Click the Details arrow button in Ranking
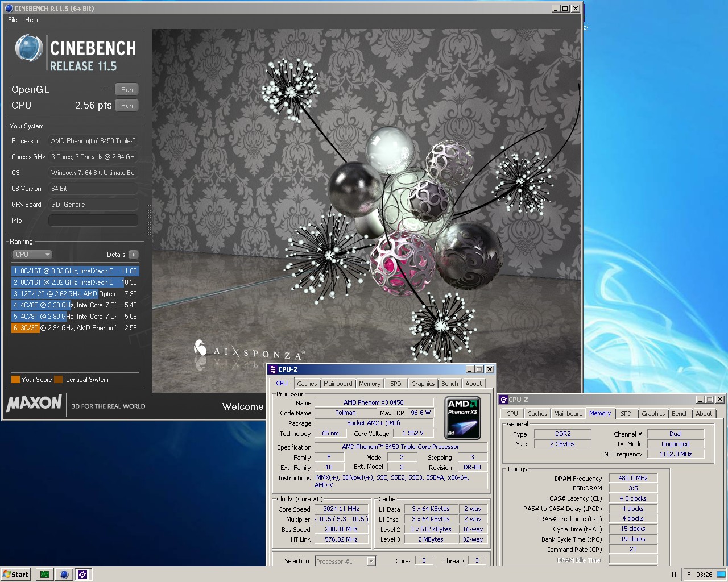The width and height of the screenshot is (728, 582). [x=133, y=255]
